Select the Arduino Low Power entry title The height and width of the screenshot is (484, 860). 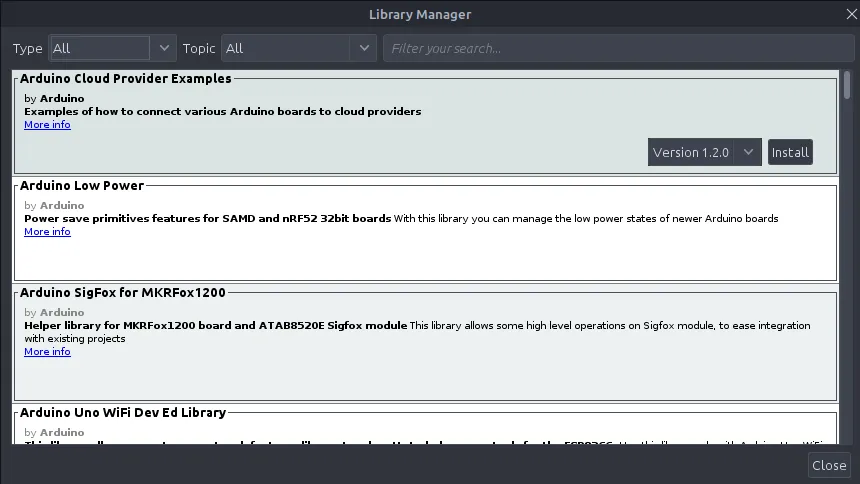82,185
